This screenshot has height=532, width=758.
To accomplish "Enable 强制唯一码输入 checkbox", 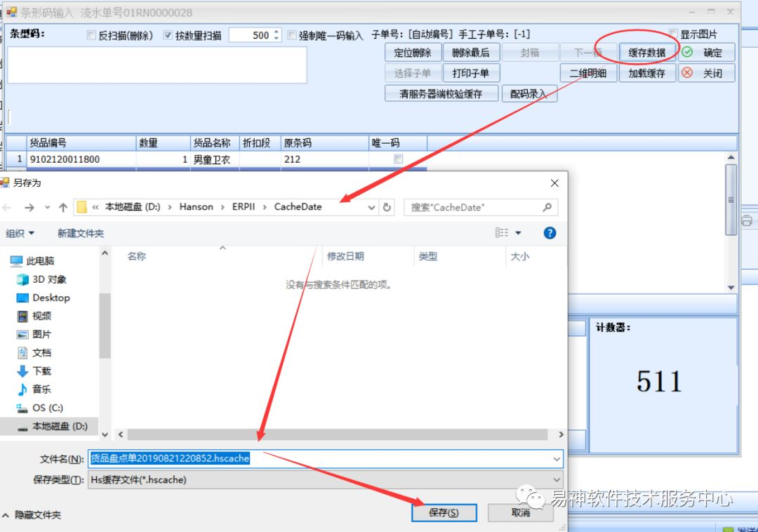I will pyautogui.click(x=292, y=36).
